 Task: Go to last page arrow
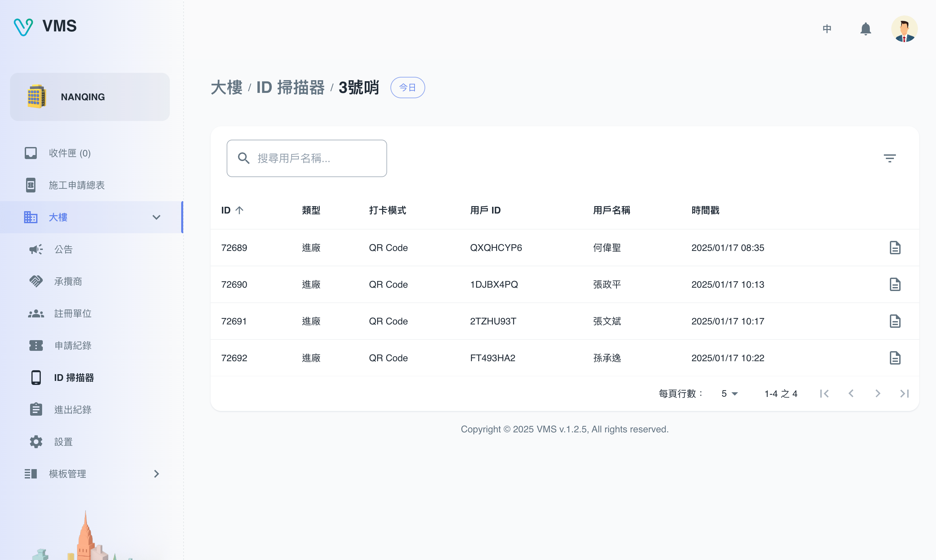(x=904, y=394)
